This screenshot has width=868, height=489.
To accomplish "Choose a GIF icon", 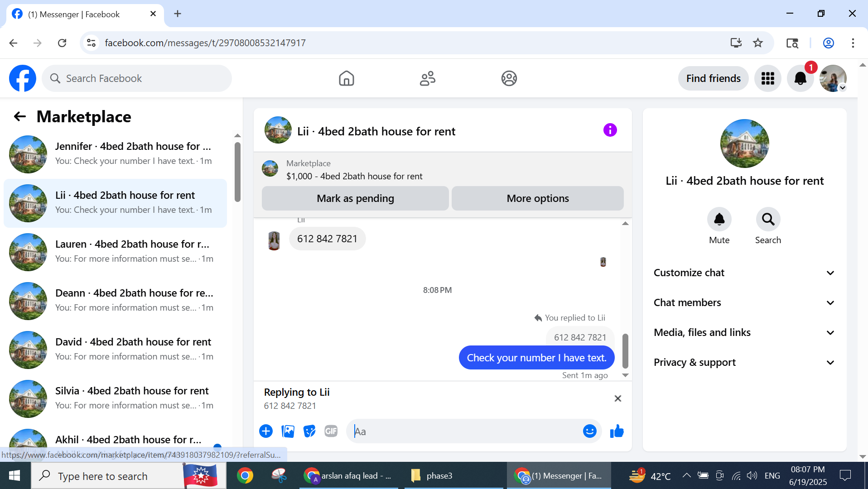I will pyautogui.click(x=331, y=431).
